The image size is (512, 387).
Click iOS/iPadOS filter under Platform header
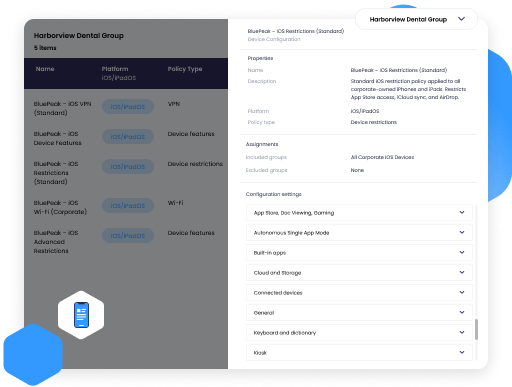[x=119, y=78]
